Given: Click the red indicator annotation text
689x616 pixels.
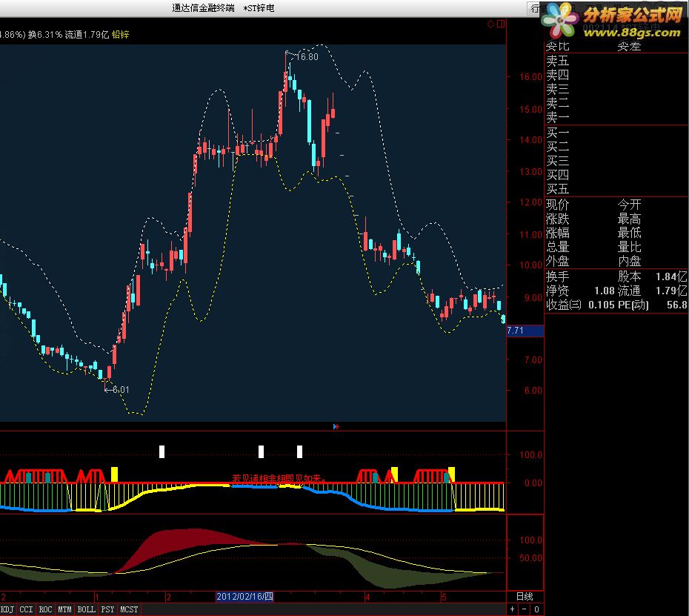Looking at the screenshot, I should 279,478.
